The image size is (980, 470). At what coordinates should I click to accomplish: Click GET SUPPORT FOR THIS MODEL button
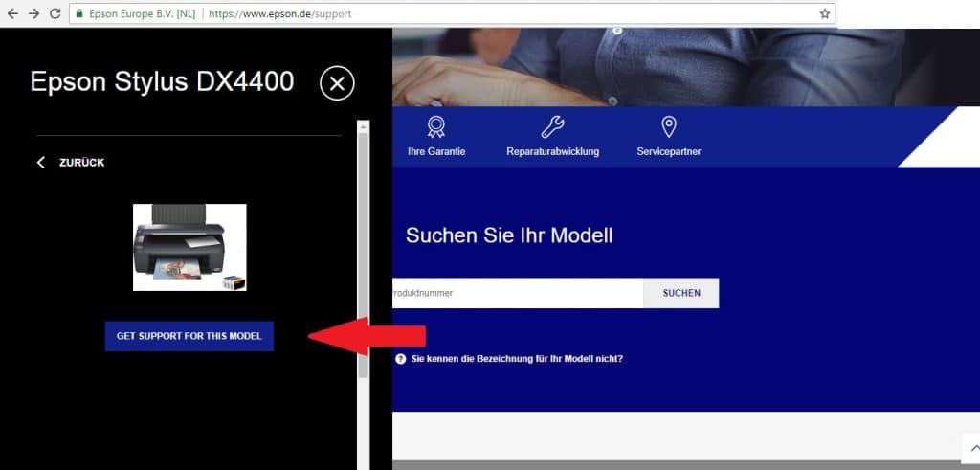coord(189,336)
